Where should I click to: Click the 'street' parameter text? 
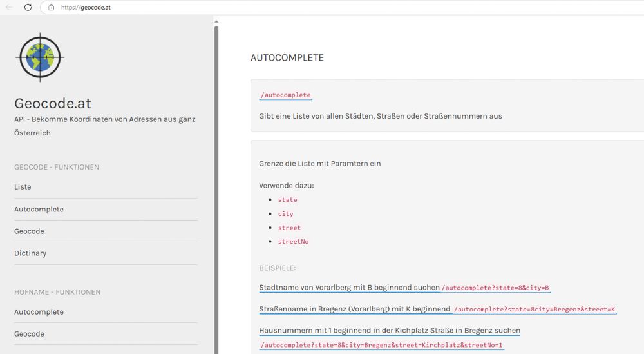pyautogui.click(x=290, y=228)
